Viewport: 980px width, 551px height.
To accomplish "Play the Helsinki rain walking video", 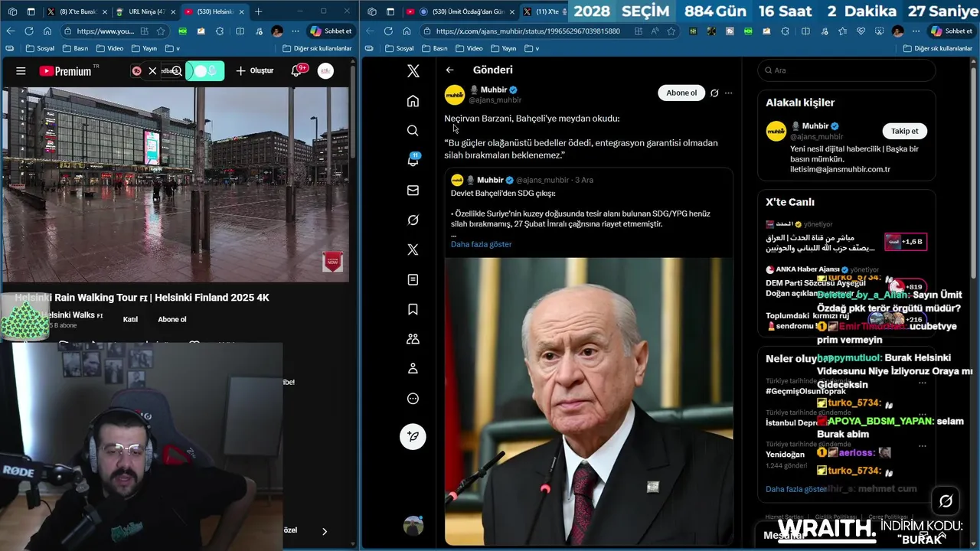I will 176,184.
